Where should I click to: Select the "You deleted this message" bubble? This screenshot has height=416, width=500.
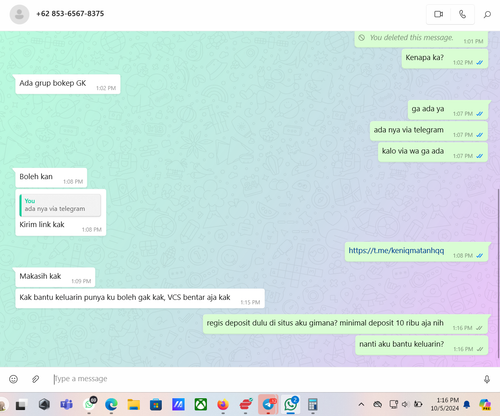[x=421, y=39]
